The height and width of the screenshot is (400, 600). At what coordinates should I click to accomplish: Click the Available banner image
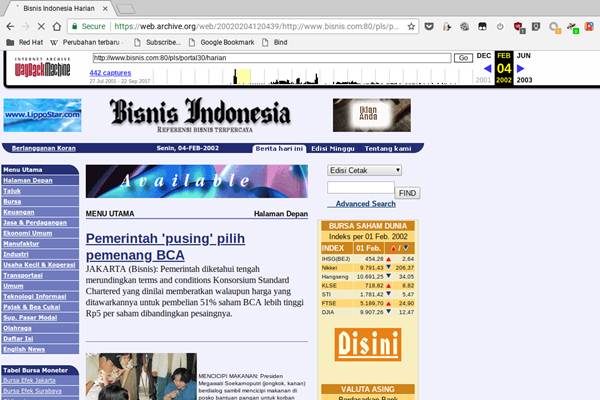click(197, 181)
